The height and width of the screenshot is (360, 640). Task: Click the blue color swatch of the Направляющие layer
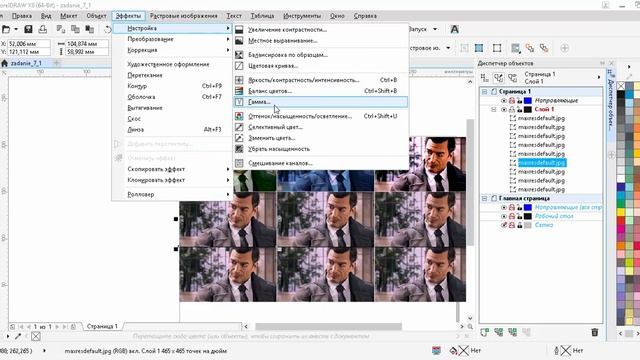click(x=528, y=100)
